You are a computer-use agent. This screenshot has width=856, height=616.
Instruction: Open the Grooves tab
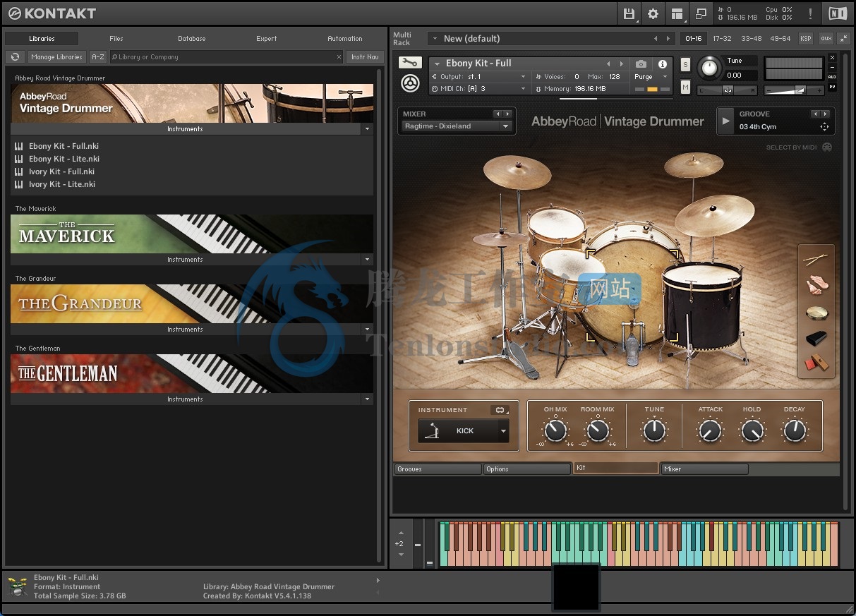tap(438, 469)
